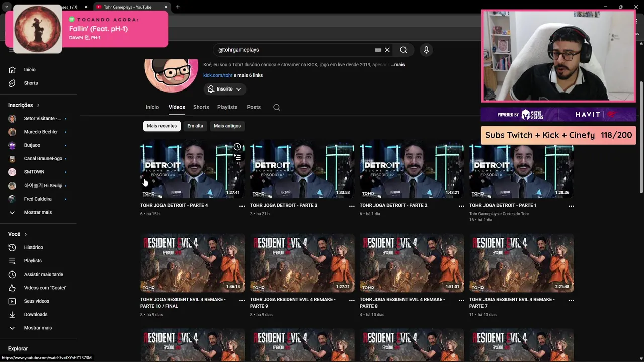
Task: Clear the search box with X icon
Action: [x=387, y=50]
